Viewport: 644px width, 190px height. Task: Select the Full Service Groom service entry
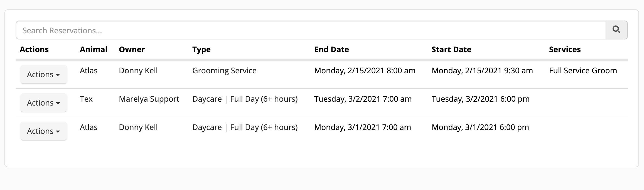(582, 71)
